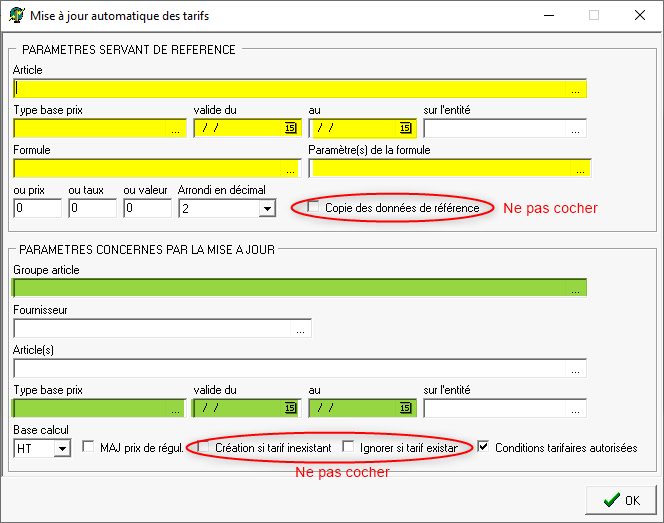The image size is (664, 523).
Task: Open the Article lookup ellipsis button
Action: click(576, 89)
